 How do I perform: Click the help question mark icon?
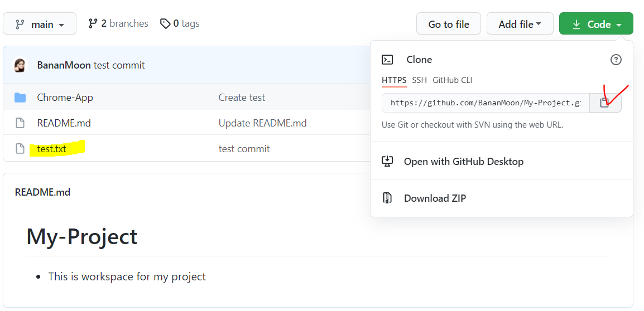pyautogui.click(x=616, y=60)
